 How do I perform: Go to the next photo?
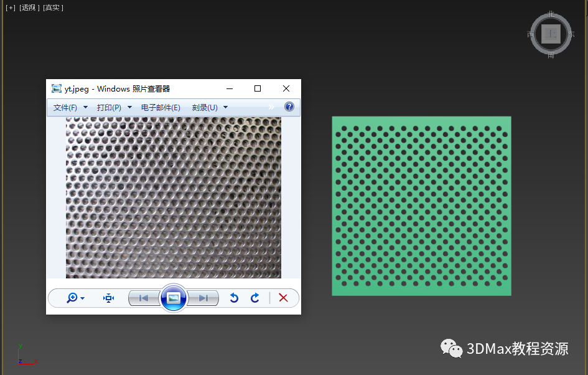[x=203, y=298]
